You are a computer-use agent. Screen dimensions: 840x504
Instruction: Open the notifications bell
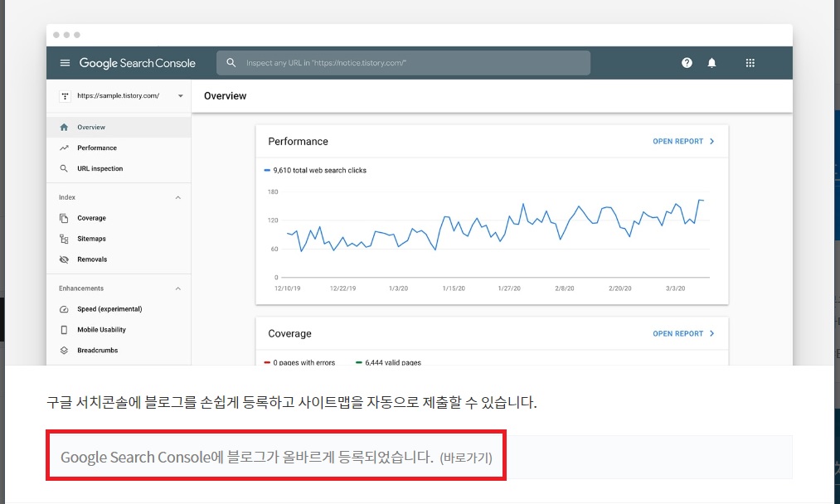pyautogui.click(x=711, y=62)
